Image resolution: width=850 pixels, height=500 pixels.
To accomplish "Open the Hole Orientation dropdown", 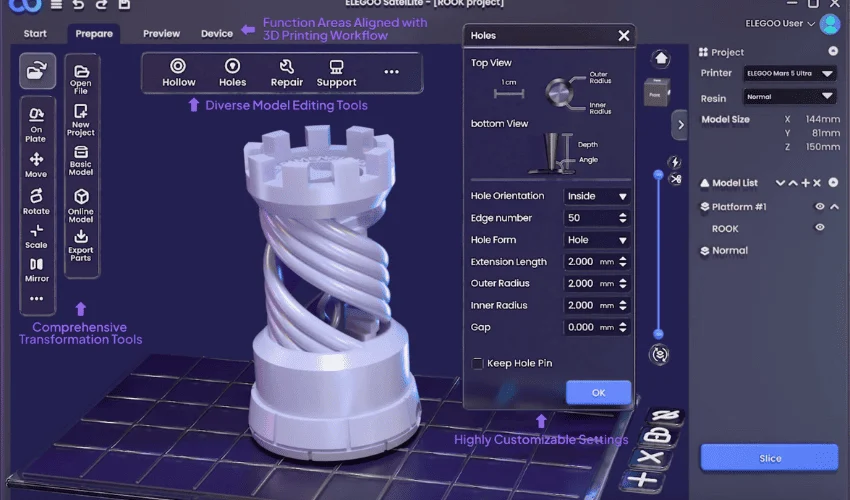I will coord(597,196).
